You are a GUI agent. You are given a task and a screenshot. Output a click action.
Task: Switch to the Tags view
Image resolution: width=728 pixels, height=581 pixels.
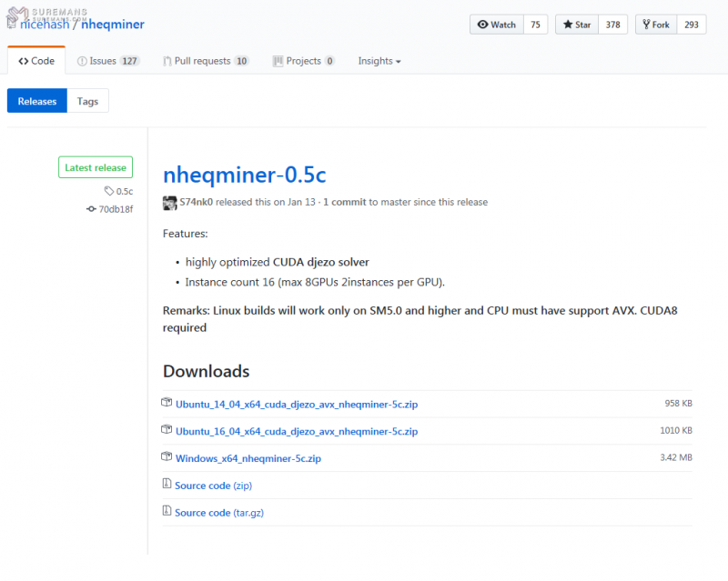tap(87, 101)
